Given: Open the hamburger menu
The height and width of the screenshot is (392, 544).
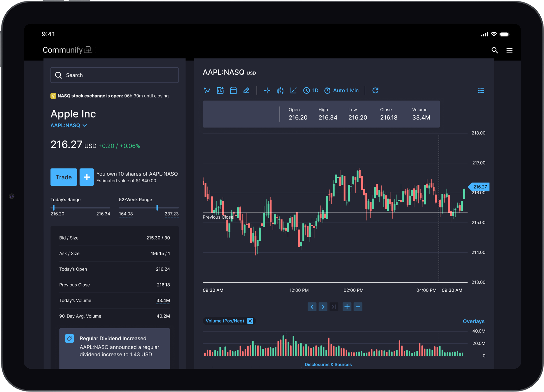Looking at the screenshot, I should (509, 50).
